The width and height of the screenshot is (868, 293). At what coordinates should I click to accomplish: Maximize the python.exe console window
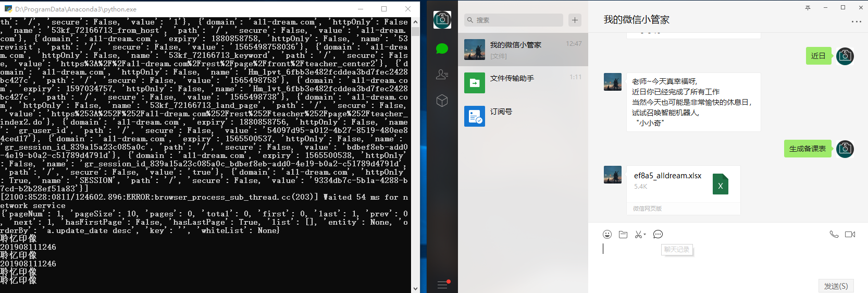point(384,9)
